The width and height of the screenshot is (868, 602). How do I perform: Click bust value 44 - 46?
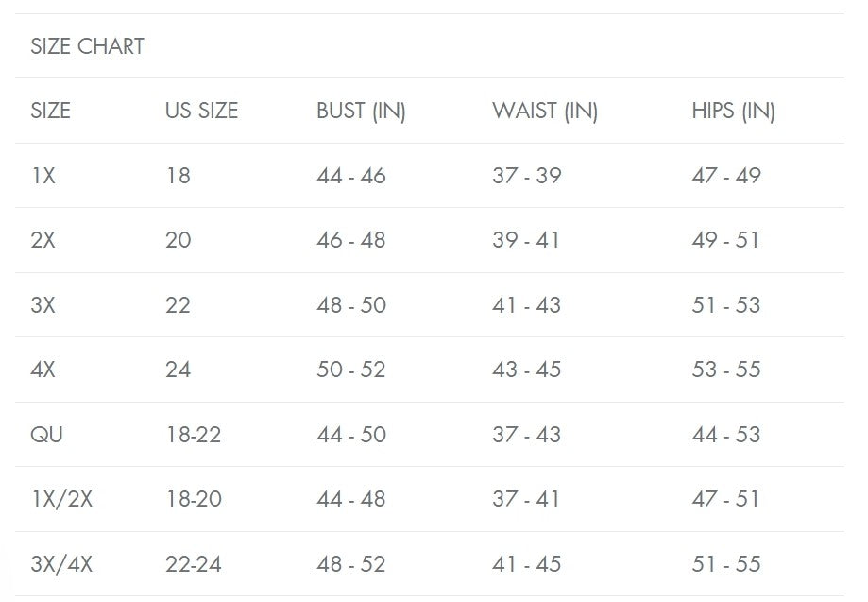[350, 176]
